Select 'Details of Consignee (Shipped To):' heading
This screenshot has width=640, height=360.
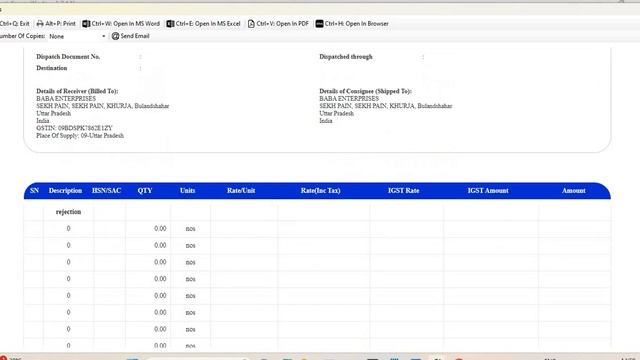(365, 91)
